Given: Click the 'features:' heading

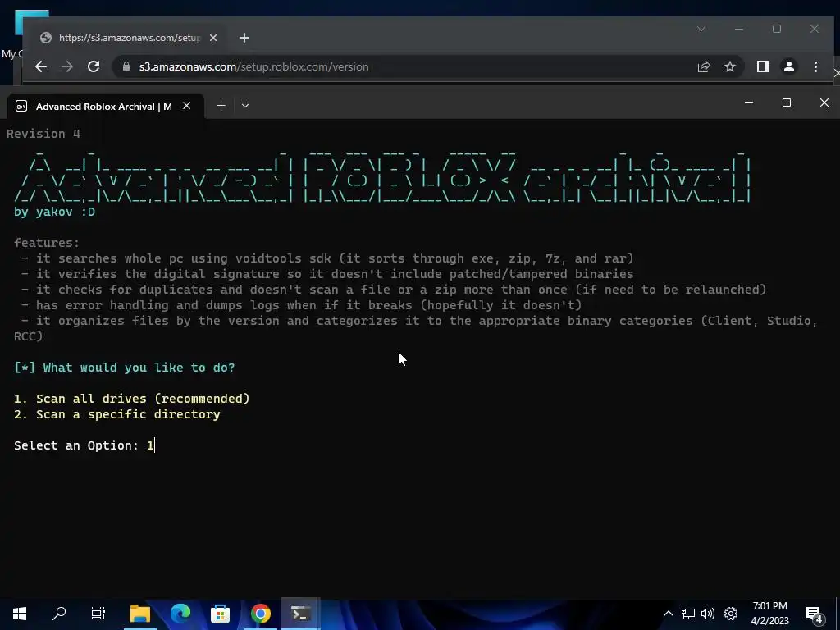Looking at the screenshot, I should point(47,243).
